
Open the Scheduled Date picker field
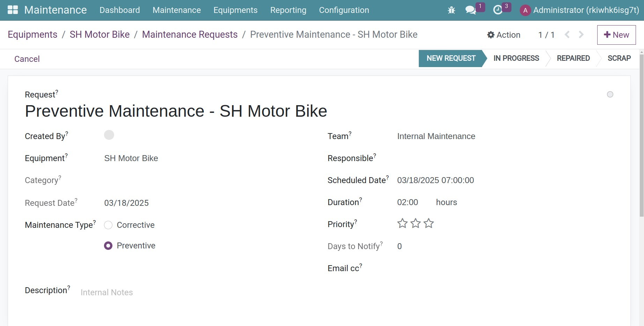pyautogui.click(x=505, y=180)
